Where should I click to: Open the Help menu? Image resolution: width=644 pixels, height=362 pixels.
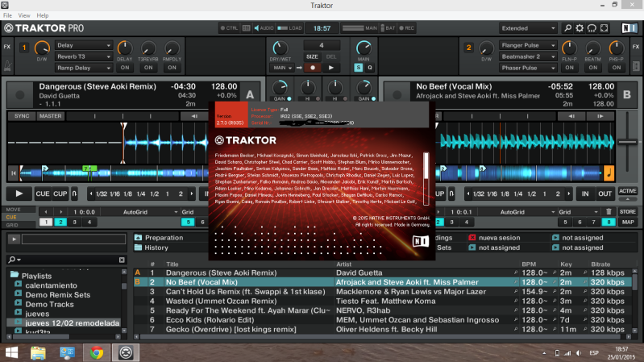pyautogui.click(x=43, y=15)
